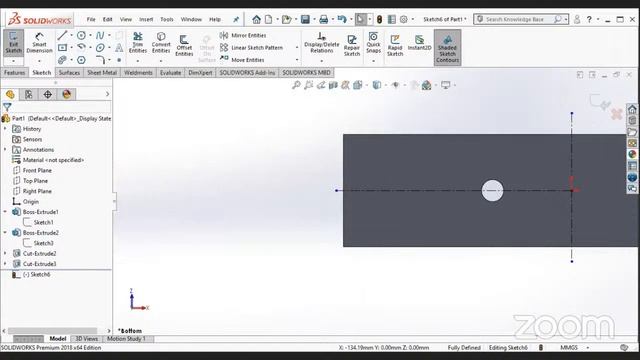This screenshot has width=640, height=360.
Task: Click the Home icon in top toolbar
Action: 256,19
